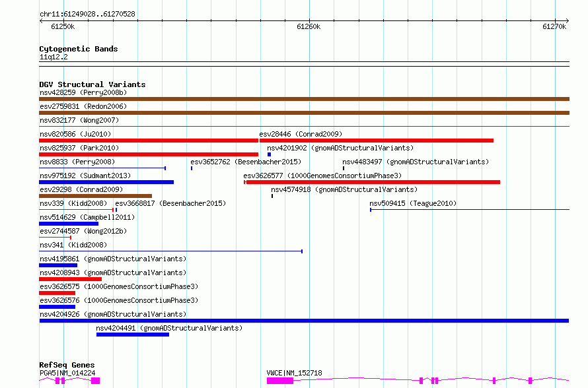
Task: Click variant label esv3652762 (Besenbacher2015)
Action: pos(246,162)
